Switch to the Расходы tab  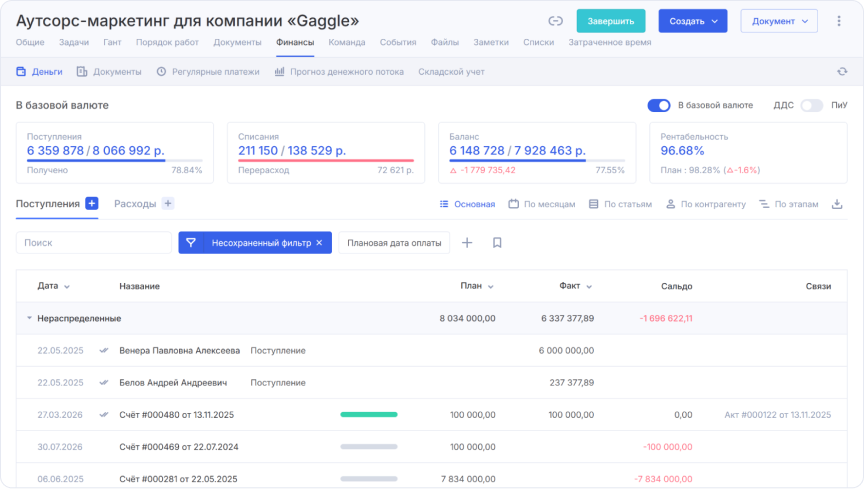pos(135,203)
